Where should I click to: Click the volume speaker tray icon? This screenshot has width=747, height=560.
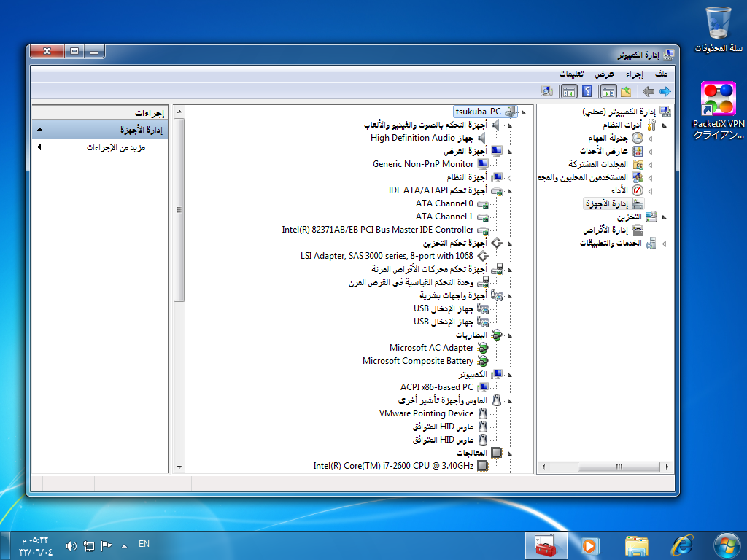click(71, 545)
